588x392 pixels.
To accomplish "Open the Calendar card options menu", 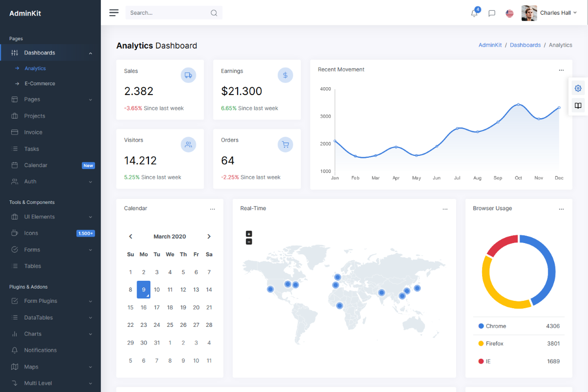I will point(213,208).
